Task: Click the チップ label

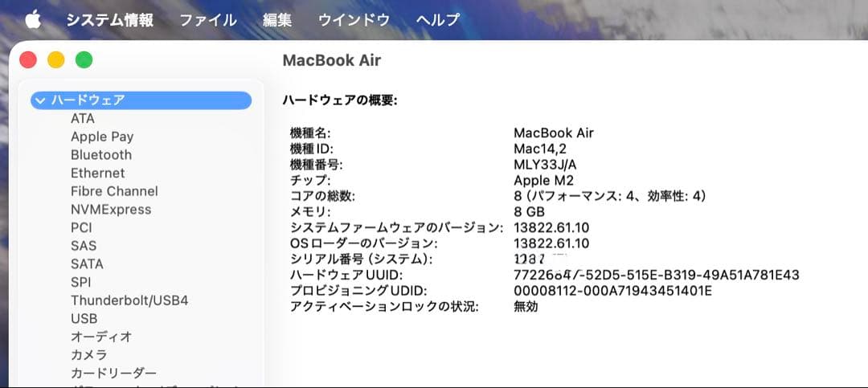Action: pos(310,181)
